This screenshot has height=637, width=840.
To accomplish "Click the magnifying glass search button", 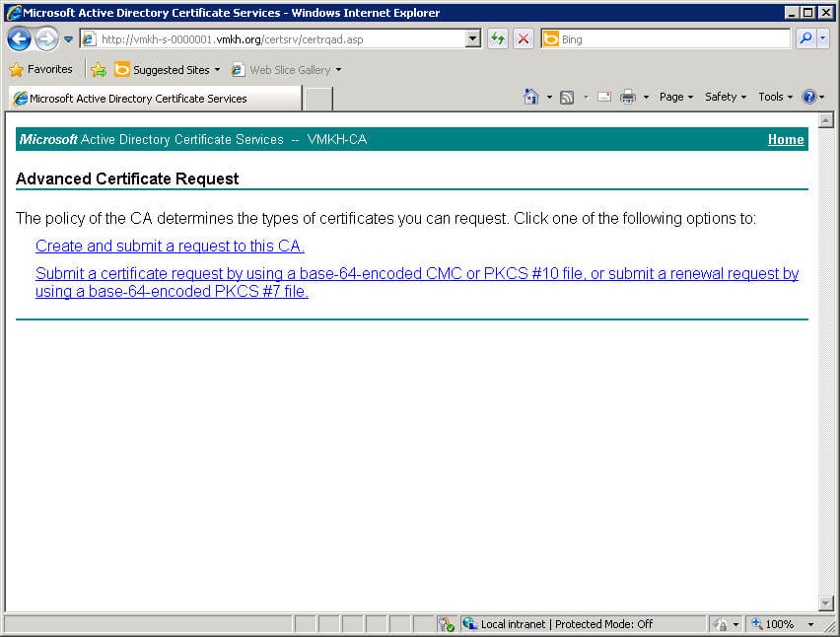I will [x=805, y=39].
